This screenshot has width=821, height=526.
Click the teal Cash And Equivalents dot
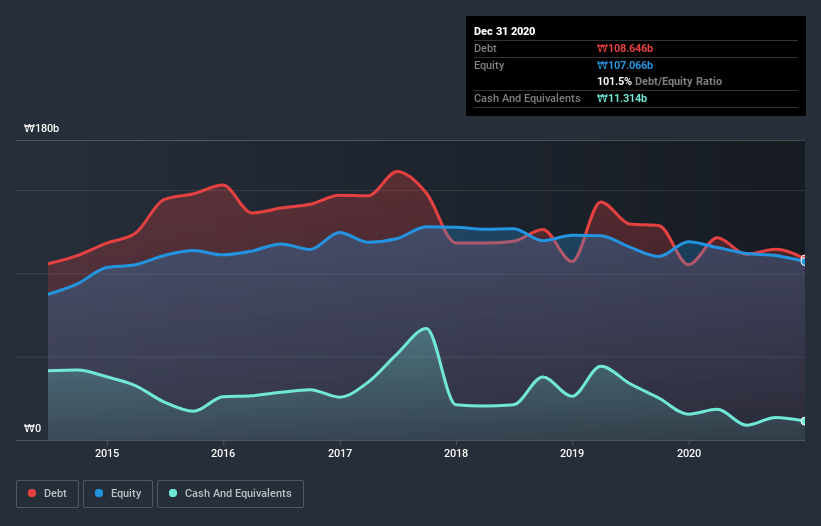point(173,493)
